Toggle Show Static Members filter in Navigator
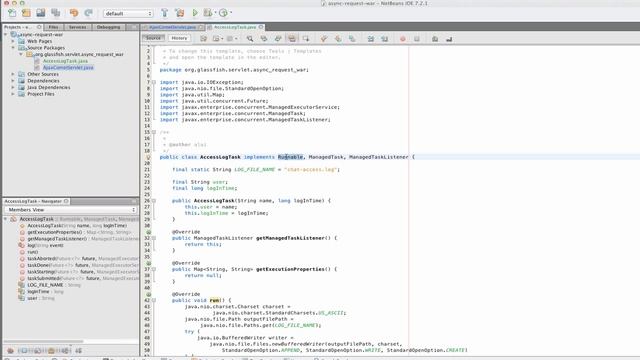 [38, 351]
